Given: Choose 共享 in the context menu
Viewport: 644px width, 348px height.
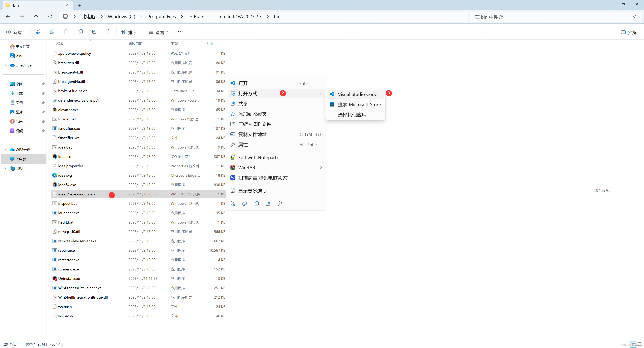Looking at the screenshot, I should click(276, 104).
